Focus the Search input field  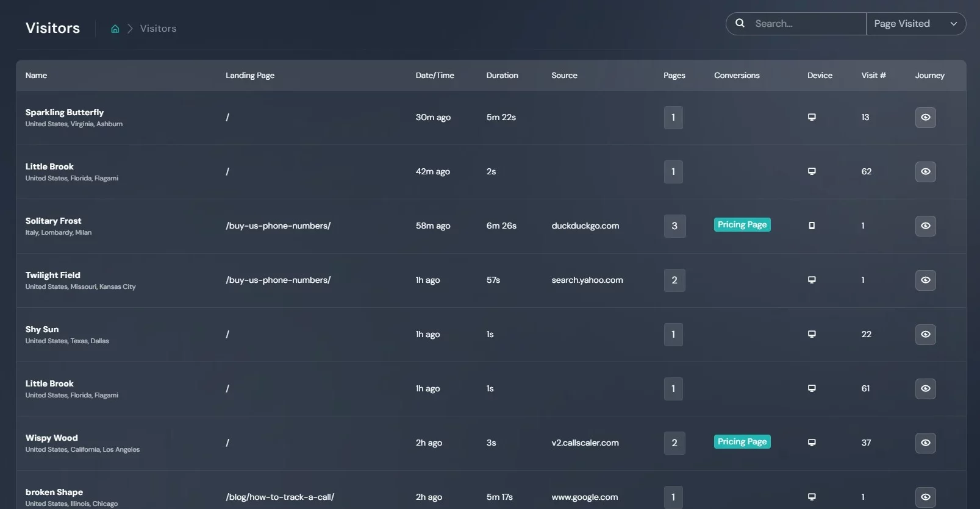point(805,24)
